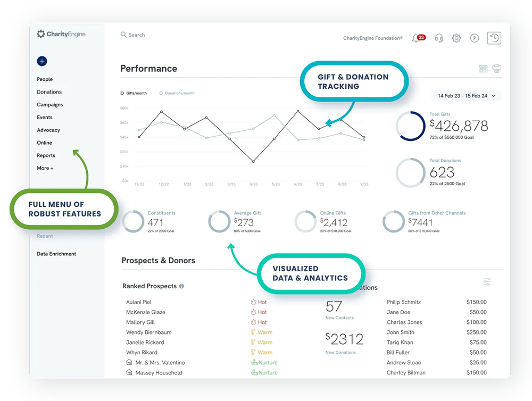Open the profile menu via the P icon
The width and height of the screenshot is (532, 401).
pos(474,38)
